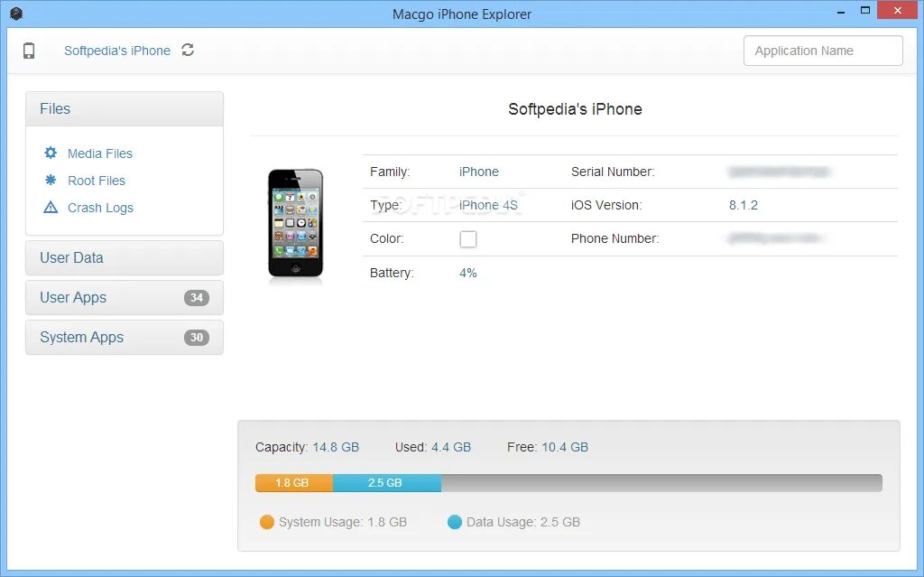The height and width of the screenshot is (577, 924).
Task: Click the Softpedia's iPhone device link
Action: [x=117, y=51]
